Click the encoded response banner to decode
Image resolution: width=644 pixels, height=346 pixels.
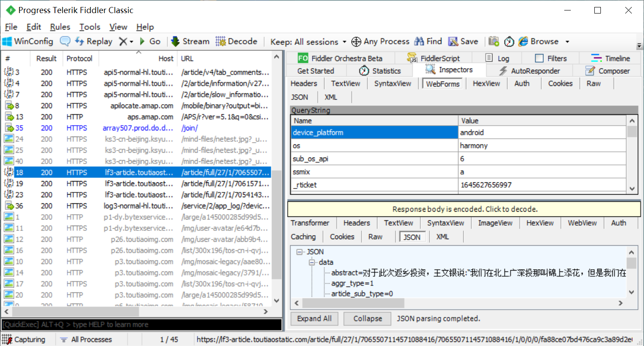pyautogui.click(x=463, y=209)
